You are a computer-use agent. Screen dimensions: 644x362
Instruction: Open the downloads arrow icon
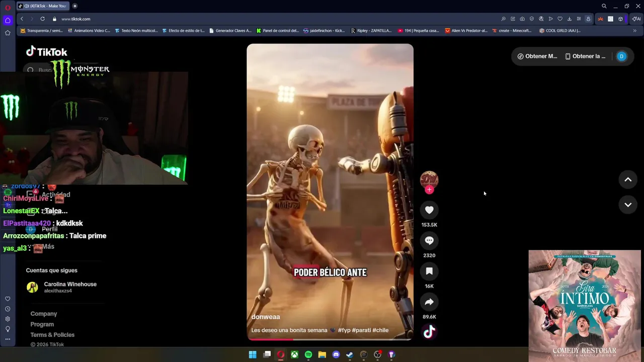569,19
